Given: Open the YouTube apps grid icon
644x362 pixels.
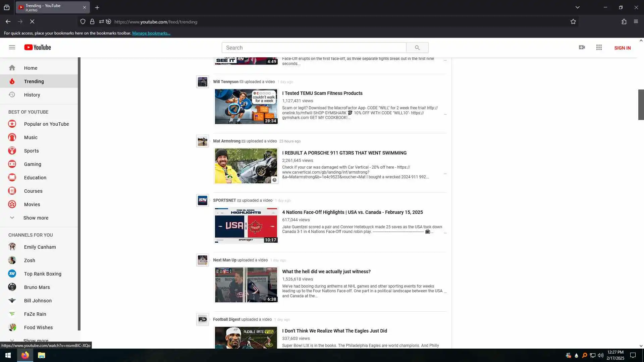Looking at the screenshot, I should point(599,47).
